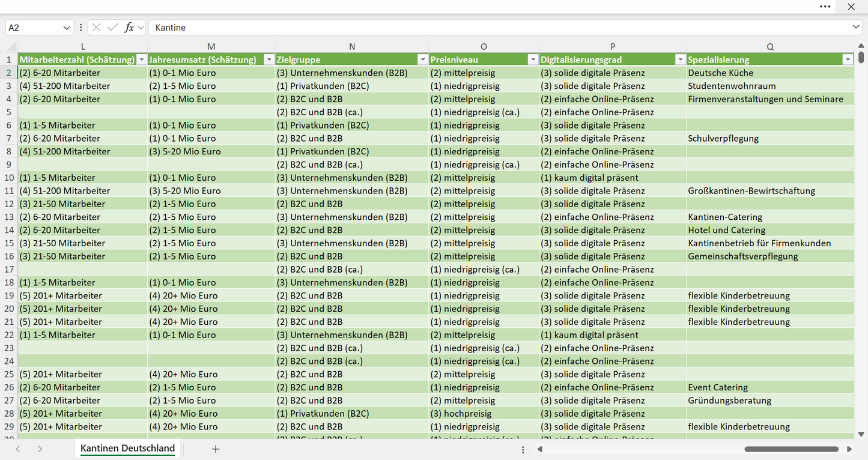
Task: Open the more options ellipsis menu
Action: (x=825, y=7)
